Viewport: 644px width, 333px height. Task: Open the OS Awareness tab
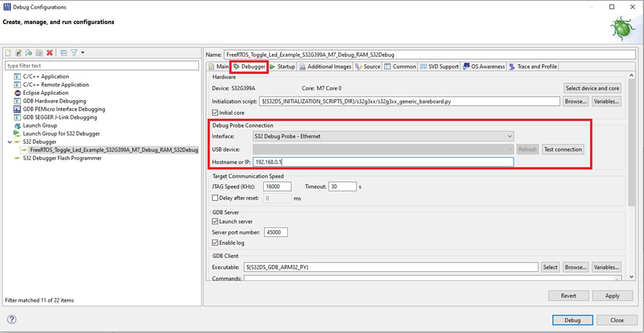[484, 67]
